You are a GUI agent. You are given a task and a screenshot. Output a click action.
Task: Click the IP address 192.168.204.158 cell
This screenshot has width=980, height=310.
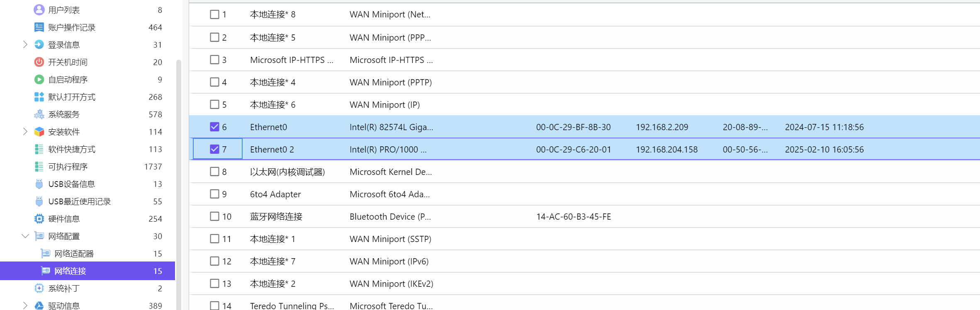pos(667,149)
